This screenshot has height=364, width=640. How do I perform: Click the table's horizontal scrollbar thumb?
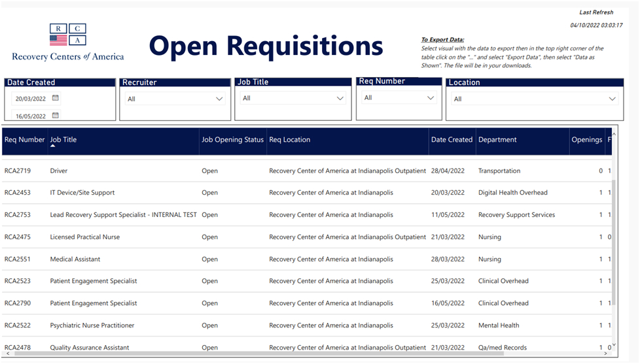259,354
